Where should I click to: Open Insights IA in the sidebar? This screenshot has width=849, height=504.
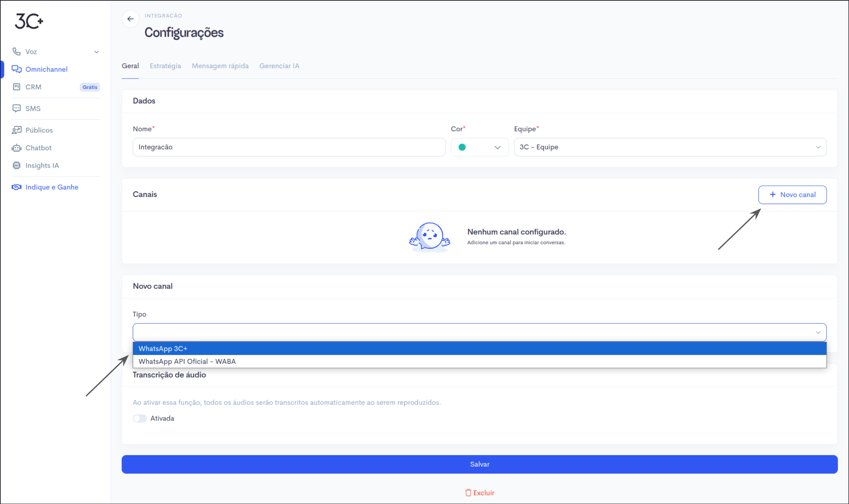tap(42, 165)
